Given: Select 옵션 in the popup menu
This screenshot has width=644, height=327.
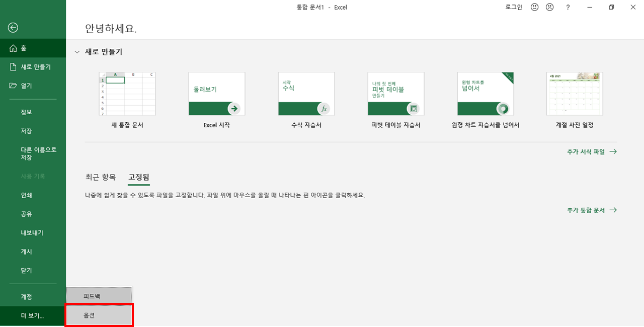Looking at the screenshot, I should [x=99, y=315].
